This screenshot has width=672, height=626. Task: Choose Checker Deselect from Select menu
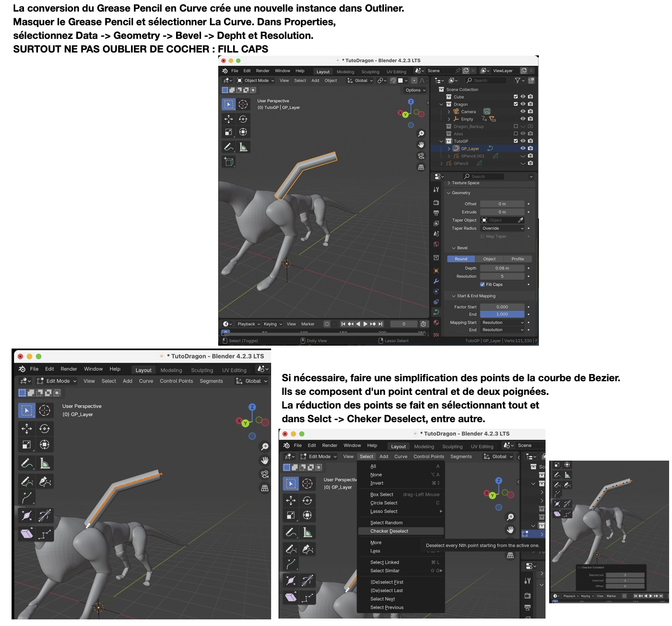(x=389, y=531)
